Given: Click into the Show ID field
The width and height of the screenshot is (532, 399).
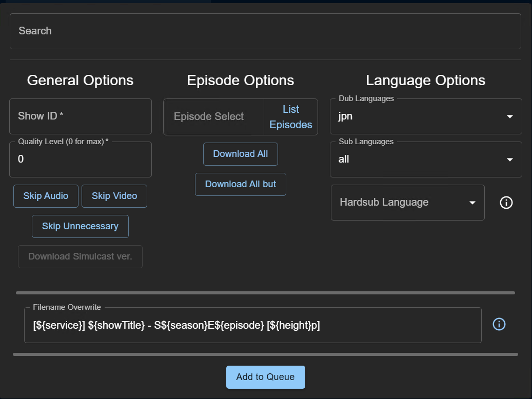Looking at the screenshot, I should point(81,116).
